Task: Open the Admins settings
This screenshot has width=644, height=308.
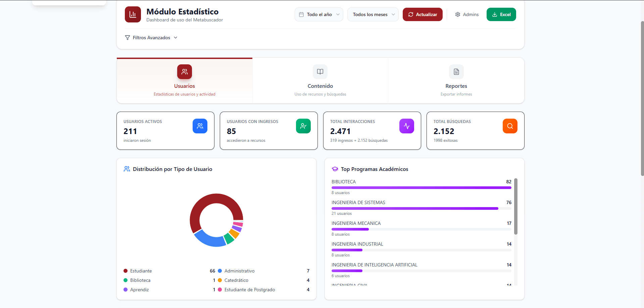Action: point(467,14)
